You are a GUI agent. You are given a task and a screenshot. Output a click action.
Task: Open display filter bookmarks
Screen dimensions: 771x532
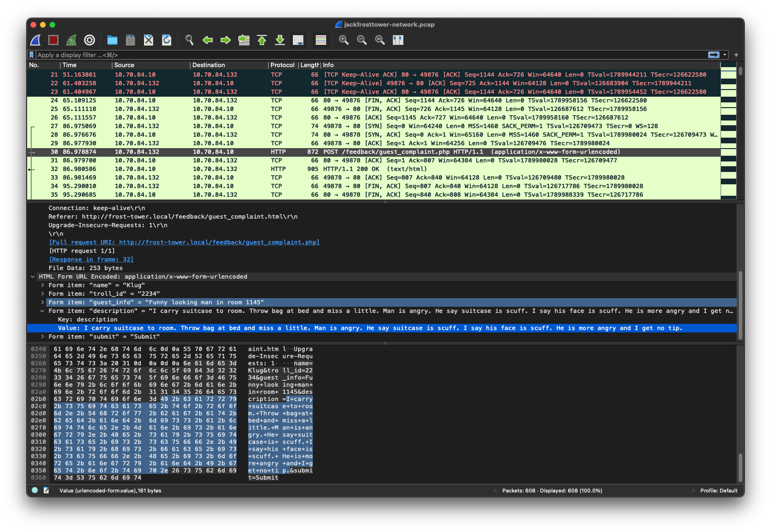click(x=31, y=55)
